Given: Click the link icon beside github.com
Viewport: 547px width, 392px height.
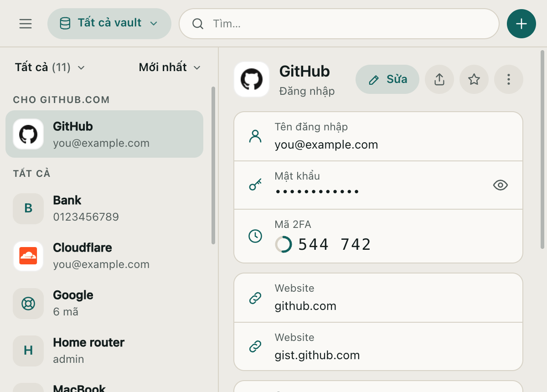Looking at the screenshot, I should pyautogui.click(x=255, y=298).
